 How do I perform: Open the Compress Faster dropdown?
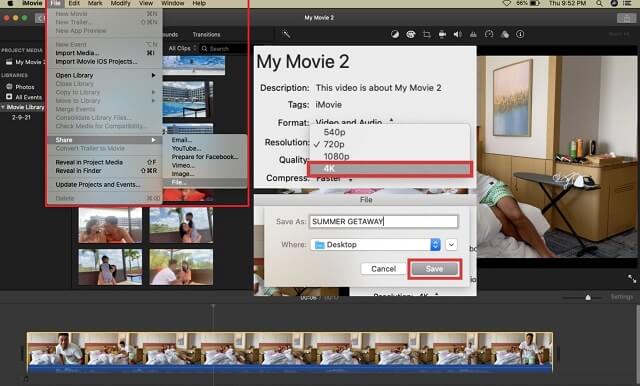click(x=334, y=179)
